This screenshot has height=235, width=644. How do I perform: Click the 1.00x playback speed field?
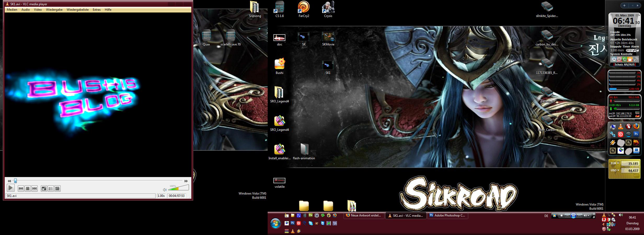click(x=161, y=196)
